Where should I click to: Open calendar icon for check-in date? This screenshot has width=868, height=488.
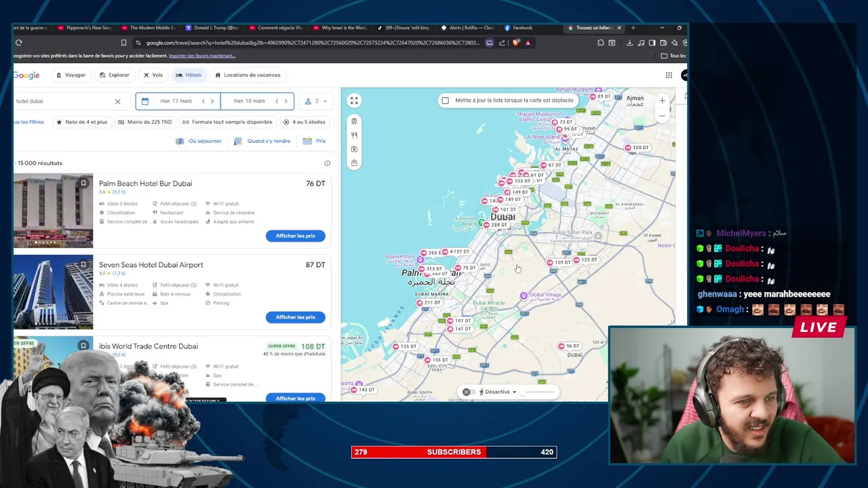[145, 101]
